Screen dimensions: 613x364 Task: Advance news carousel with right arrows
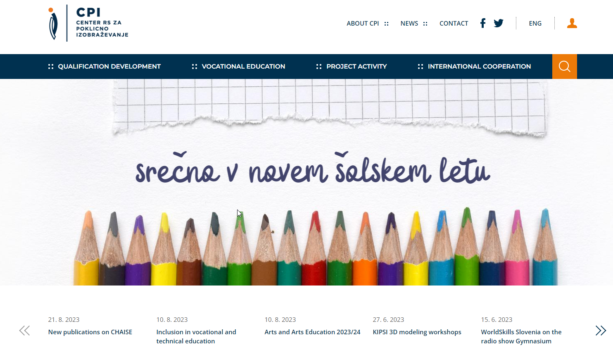click(x=600, y=331)
